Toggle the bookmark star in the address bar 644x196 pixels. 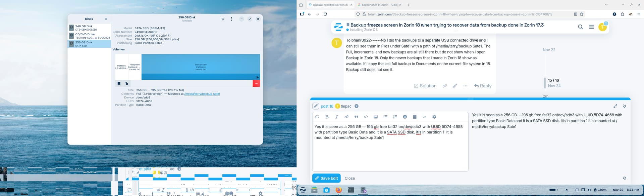[x=582, y=14]
